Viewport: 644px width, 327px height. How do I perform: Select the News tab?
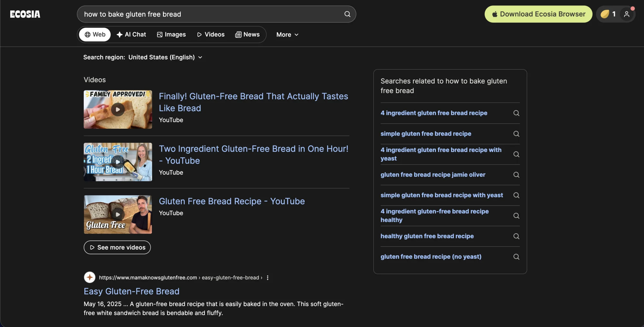pos(247,34)
